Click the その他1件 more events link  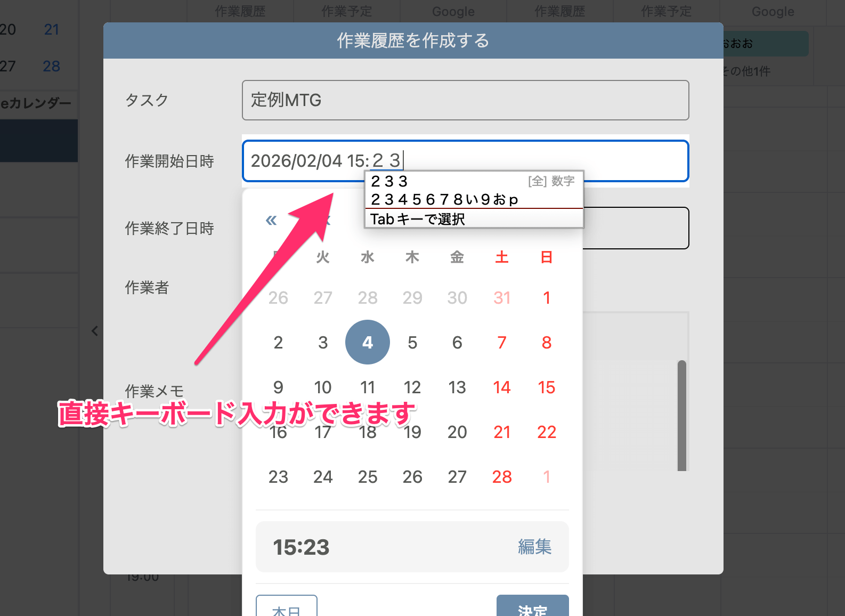[746, 71]
